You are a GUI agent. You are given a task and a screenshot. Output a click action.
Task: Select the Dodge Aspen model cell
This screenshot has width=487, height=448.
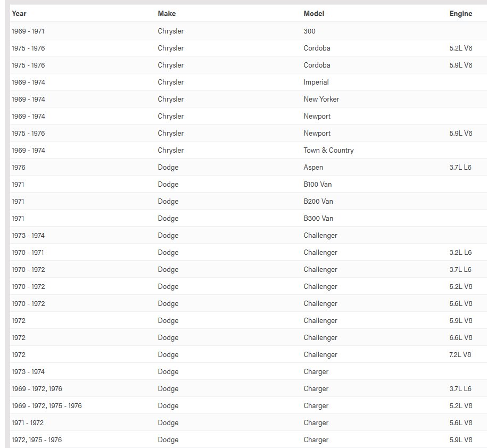(x=313, y=168)
